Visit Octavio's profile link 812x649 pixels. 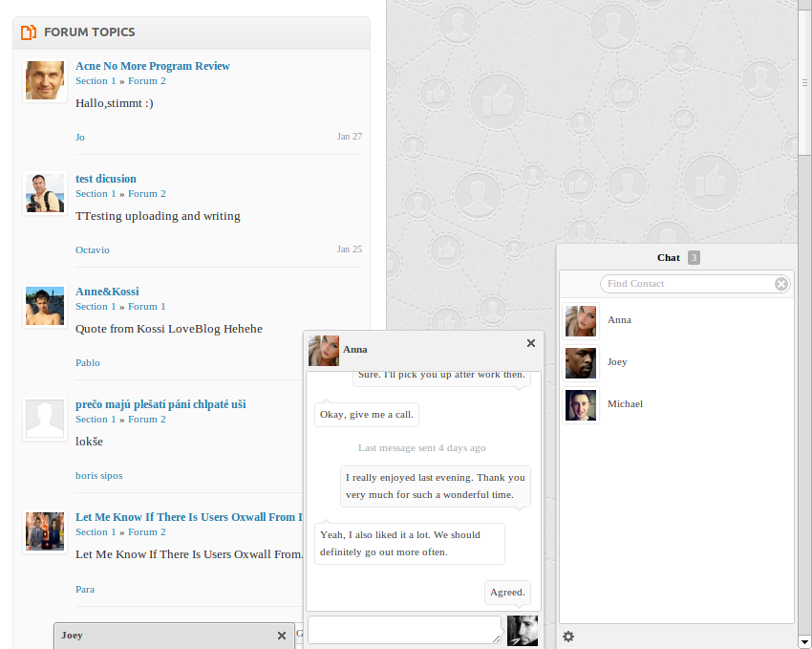click(x=93, y=249)
